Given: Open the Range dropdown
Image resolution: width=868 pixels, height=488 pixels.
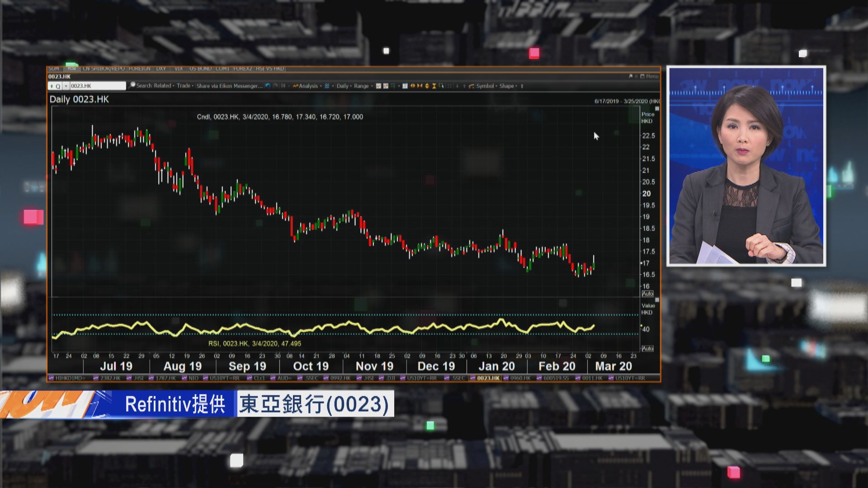Looking at the screenshot, I should point(362,86).
